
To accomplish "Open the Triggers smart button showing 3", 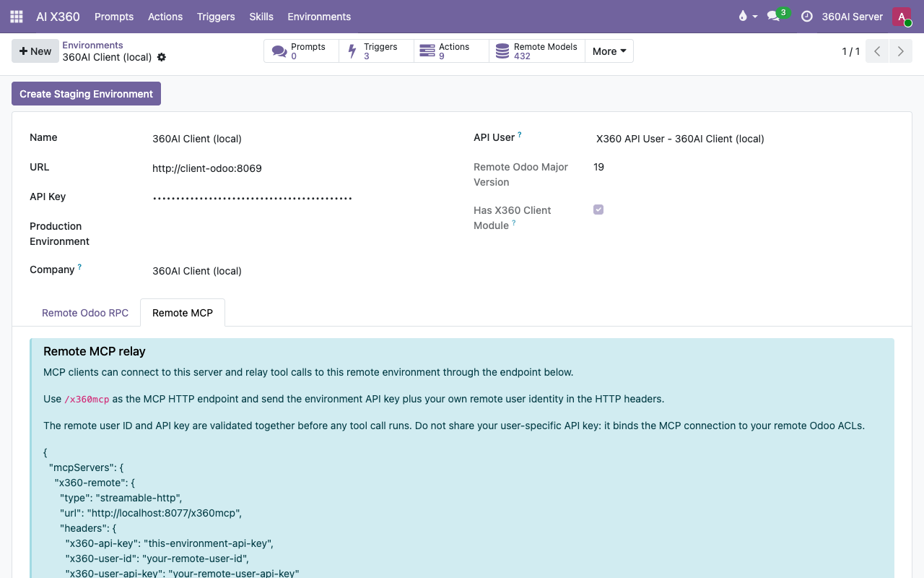I will click(377, 51).
